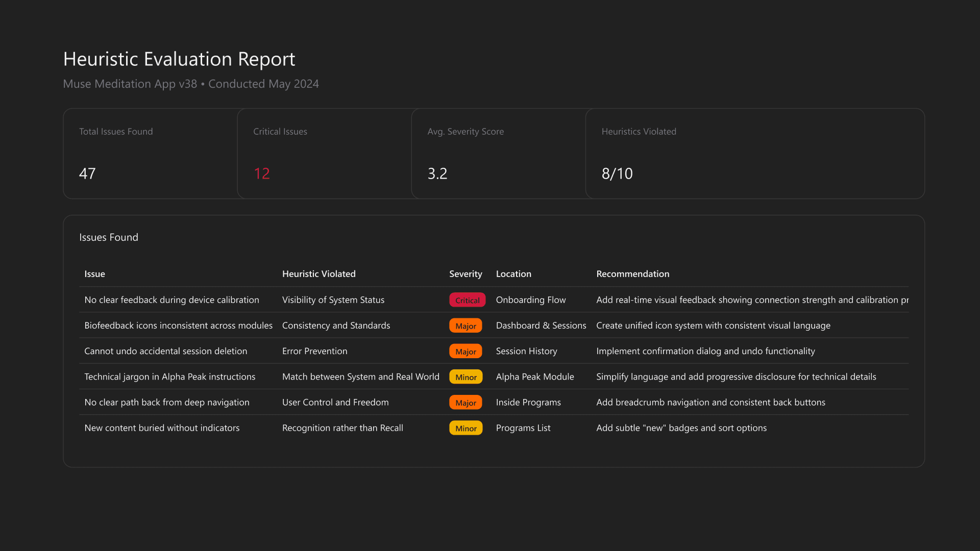Select the row about accidental session deletion

point(166,351)
